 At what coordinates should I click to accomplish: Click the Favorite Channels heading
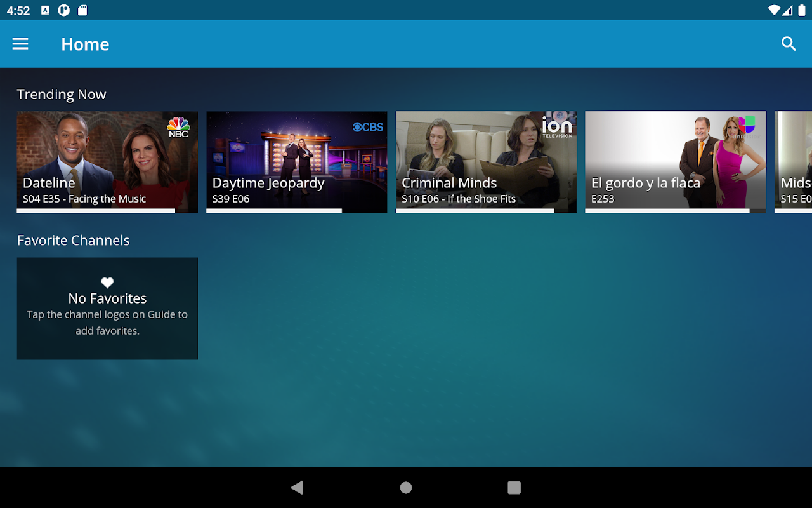tap(74, 241)
